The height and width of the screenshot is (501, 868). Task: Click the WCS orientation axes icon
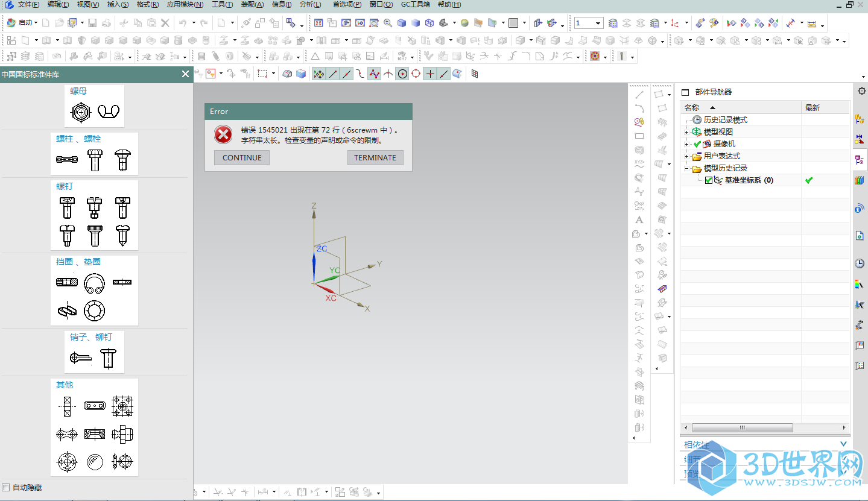675,23
